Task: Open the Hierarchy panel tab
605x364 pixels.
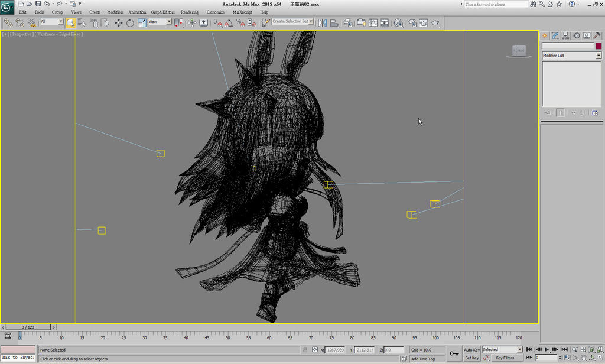Action: click(565, 35)
